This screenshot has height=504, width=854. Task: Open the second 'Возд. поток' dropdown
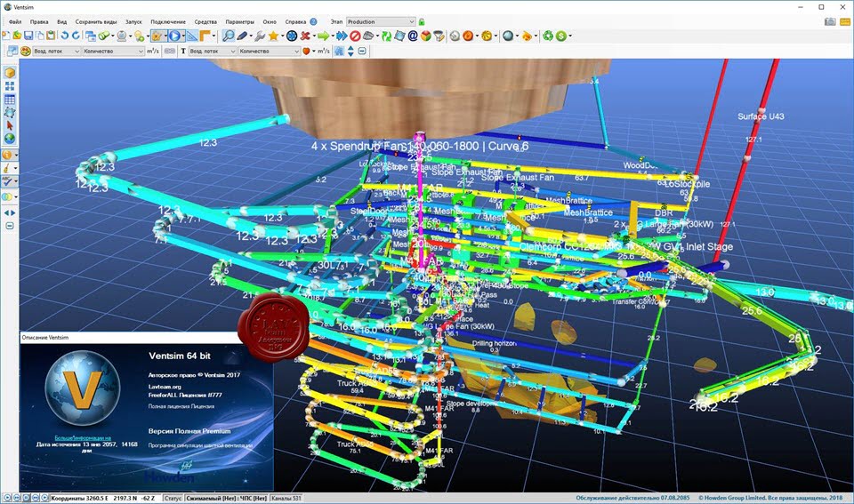coord(213,52)
